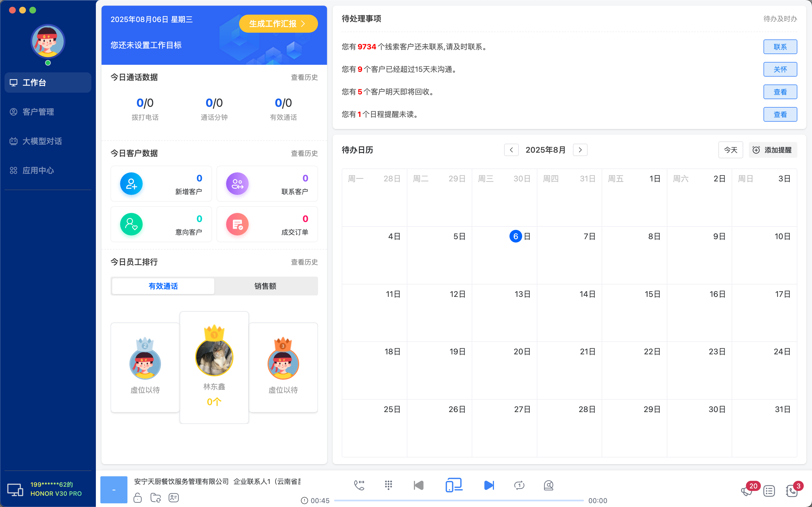The width and height of the screenshot is (812, 507).
Task: Go to previous month in the calendar
Action: tap(511, 150)
